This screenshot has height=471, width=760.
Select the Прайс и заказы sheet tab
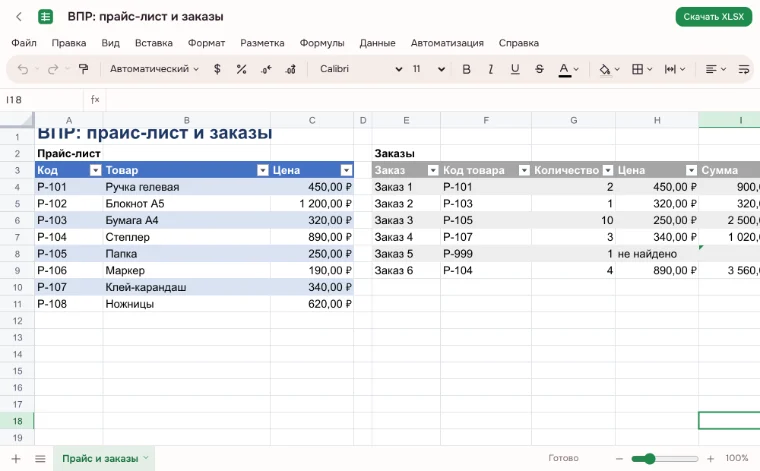pyautogui.click(x=104, y=458)
